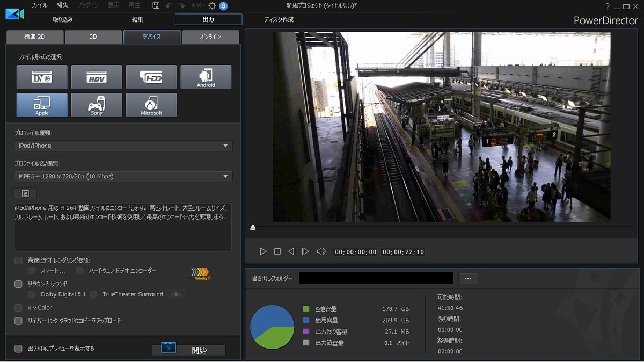Screen dimensions: 644x362
Task: Select the HDD camcorder format icon
Action: pyautogui.click(x=151, y=77)
